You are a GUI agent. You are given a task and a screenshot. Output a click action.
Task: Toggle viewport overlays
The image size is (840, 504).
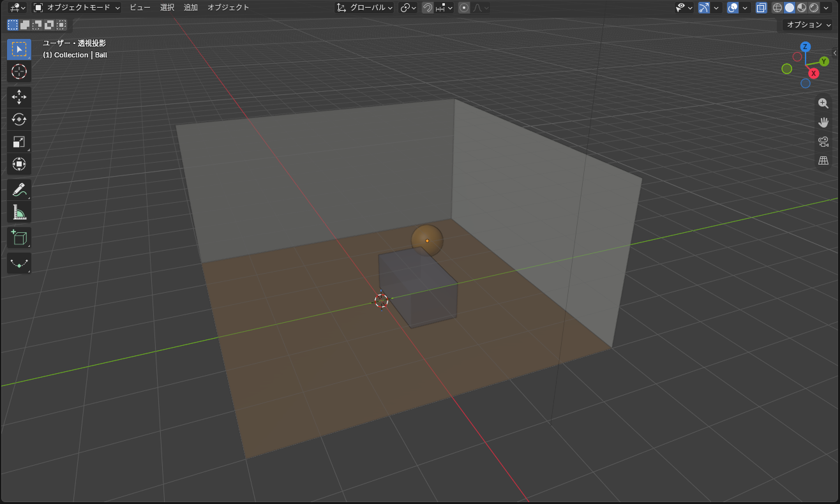(x=733, y=8)
